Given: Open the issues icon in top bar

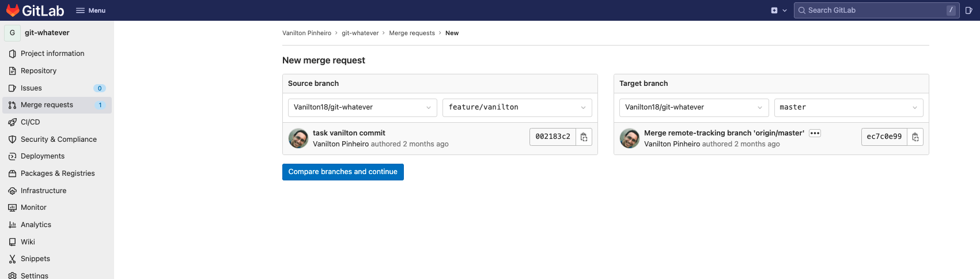Looking at the screenshot, I should [x=968, y=10].
